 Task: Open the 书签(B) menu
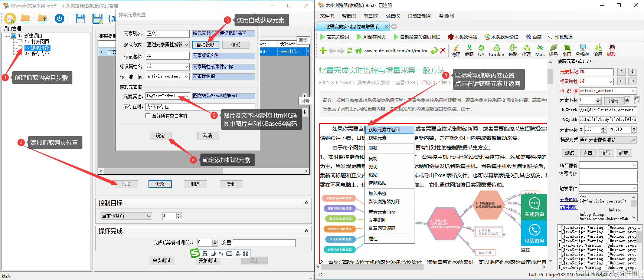point(371,16)
